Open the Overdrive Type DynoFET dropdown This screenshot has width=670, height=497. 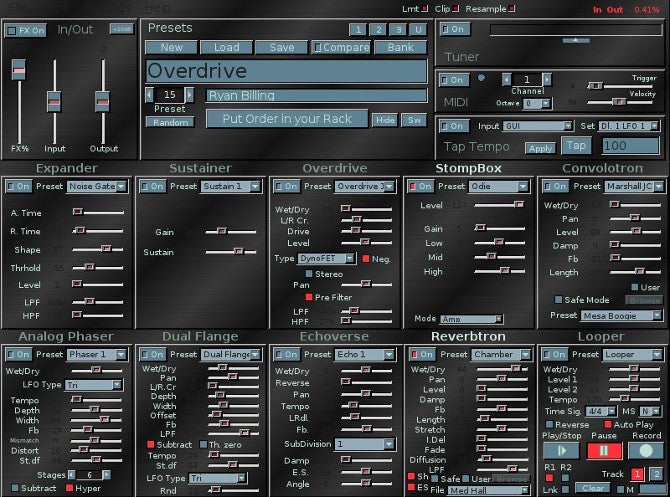point(327,258)
